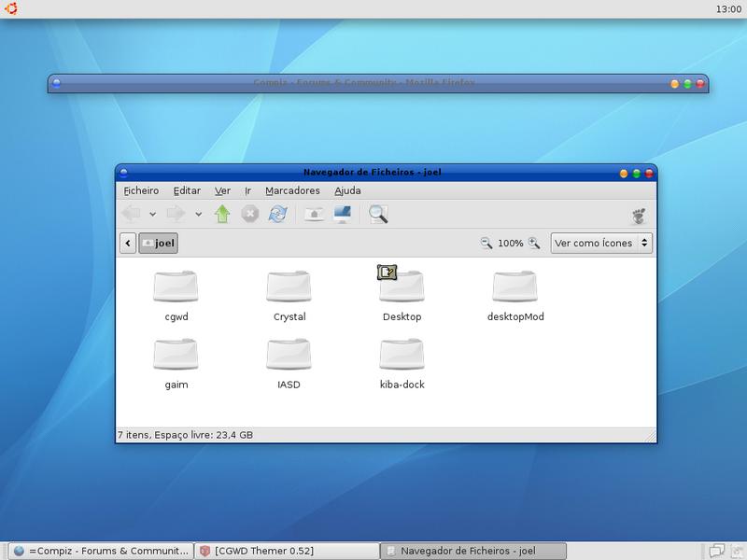Open the Editar menu
The height and width of the screenshot is (560, 747).
(x=187, y=191)
